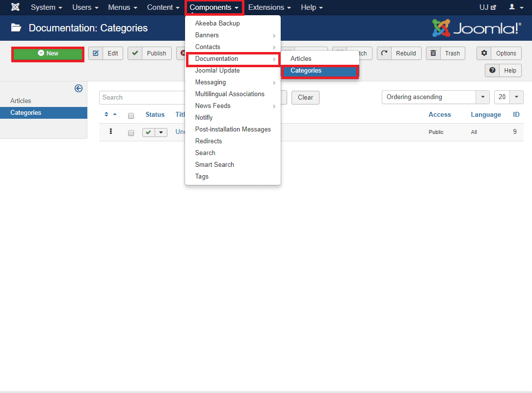Click the Clear search button
The width and height of the screenshot is (532, 393).
point(305,98)
